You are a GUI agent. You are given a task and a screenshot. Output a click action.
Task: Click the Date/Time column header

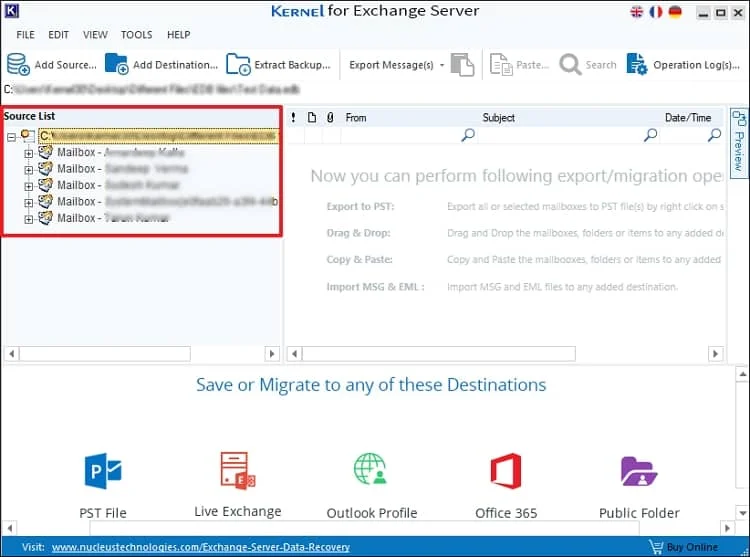[688, 118]
